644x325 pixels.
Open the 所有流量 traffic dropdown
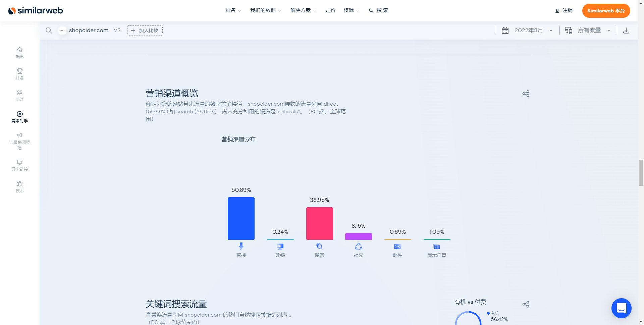(594, 31)
